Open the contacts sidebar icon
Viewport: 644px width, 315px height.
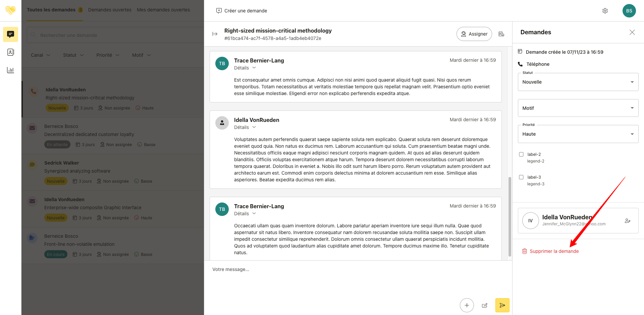pos(11,52)
